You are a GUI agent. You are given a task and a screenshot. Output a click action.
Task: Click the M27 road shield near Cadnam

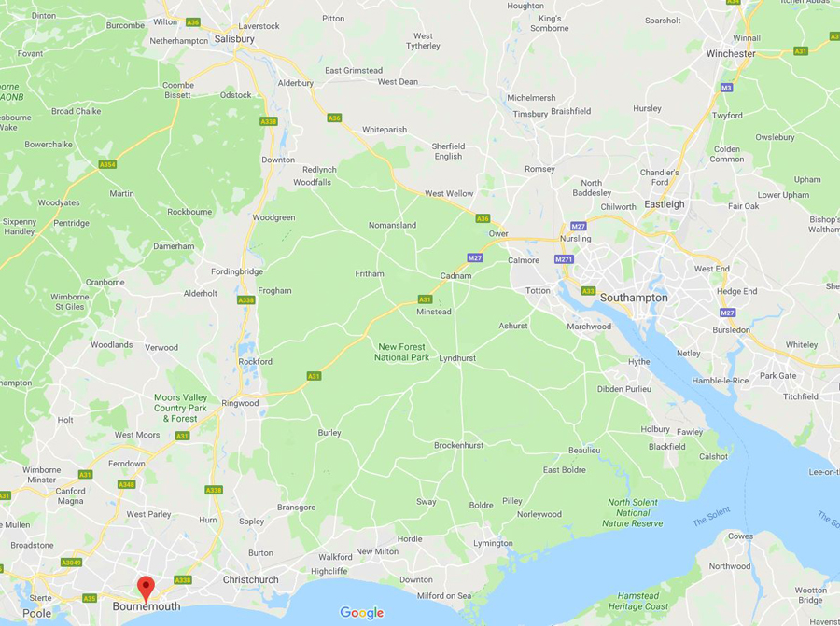point(475,257)
